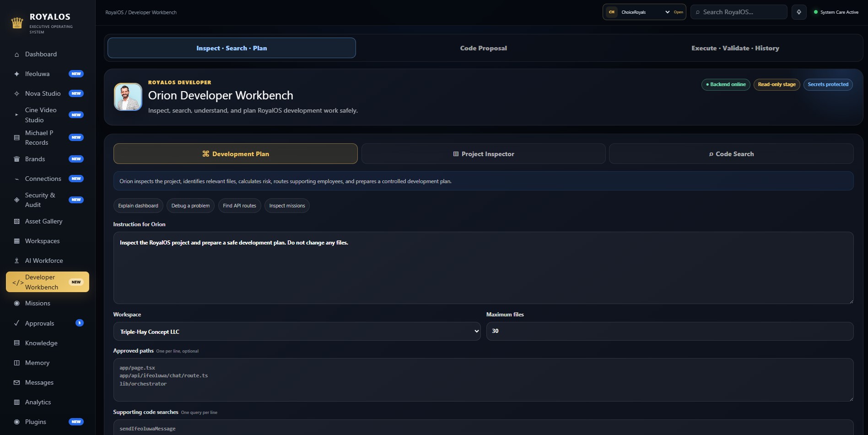Image resolution: width=868 pixels, height=435 pixels.
Task: Click the Backend online status badge
Action: pyautogui.click(x=726, y=84)
